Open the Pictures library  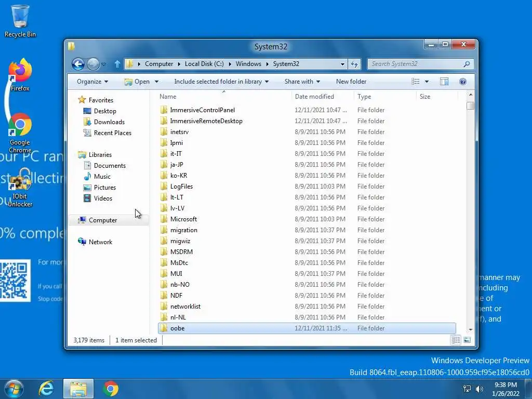[x=105, y=187]
